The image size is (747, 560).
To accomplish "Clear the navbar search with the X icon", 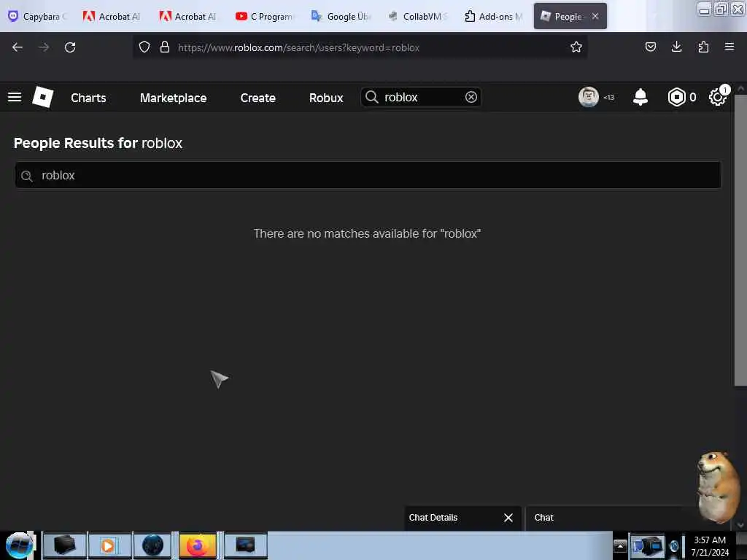I will (x=471, y=97).
